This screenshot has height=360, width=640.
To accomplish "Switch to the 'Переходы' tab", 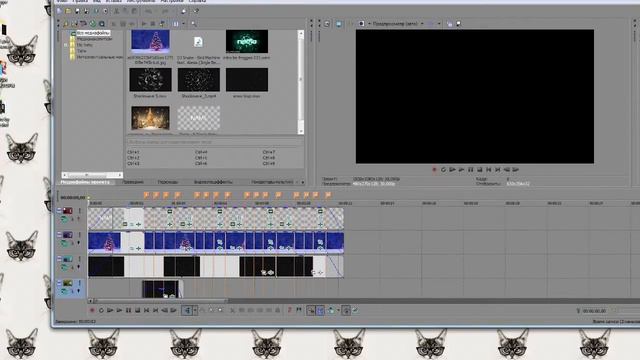I will pos(168,182).
